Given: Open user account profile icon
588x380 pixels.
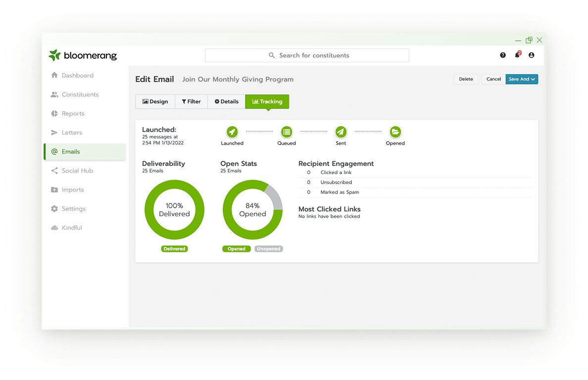Looking at the screenshot, I should pos(532,55).
